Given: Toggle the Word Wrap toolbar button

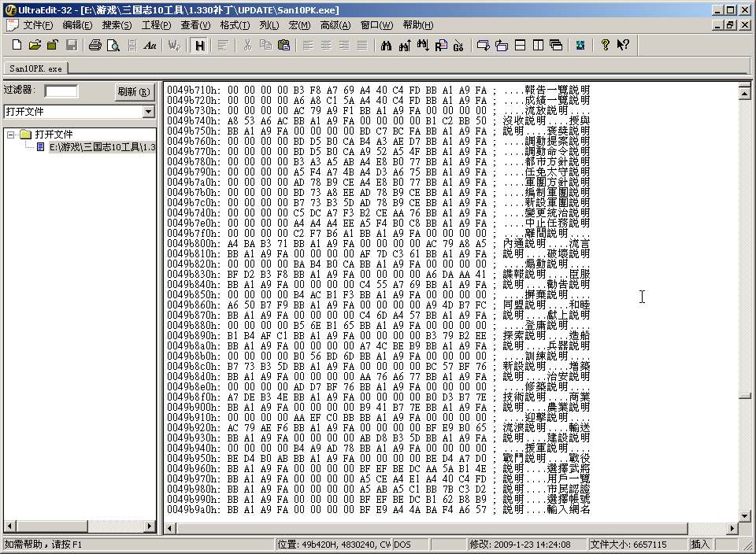Looking at the screenshot, I should click(175, 46).
